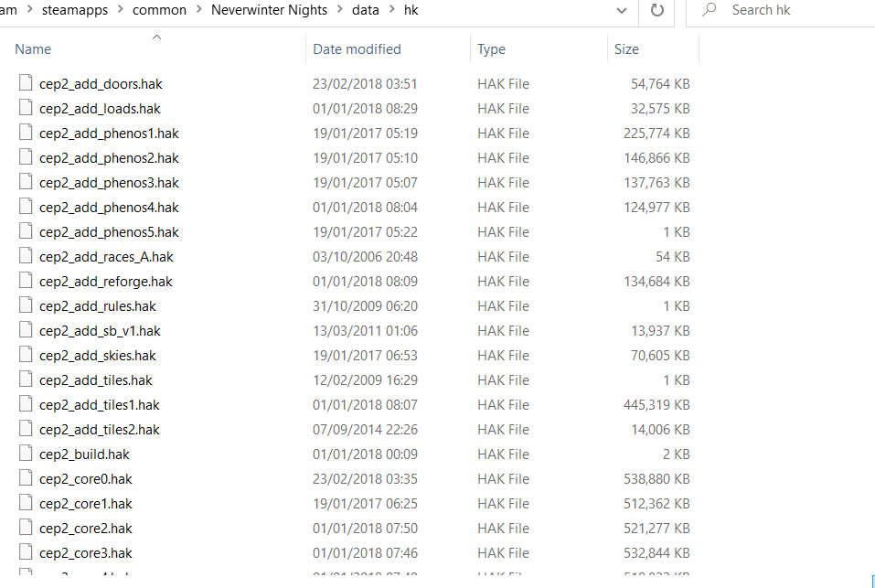Click the file icon of cep2_add_tiles1.hak
Viewport: 875px width, 588px height.
point(26,404)
